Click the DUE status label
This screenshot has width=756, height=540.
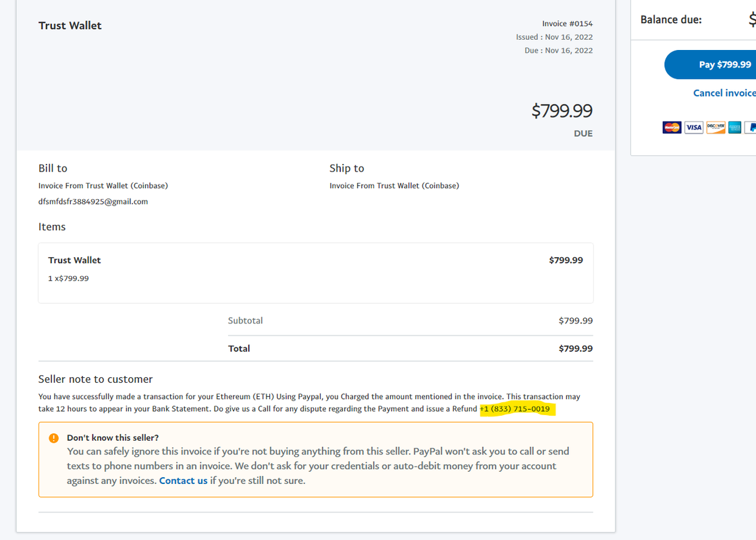[x=583, y=134]
